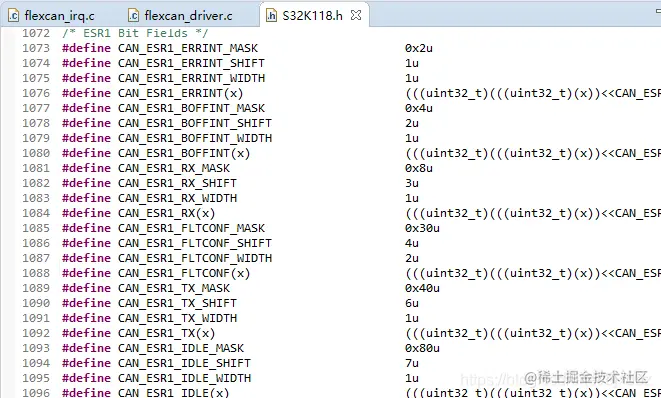
Task: Click on CAN_ESR1_FLTCONF_MASK identifier
Action: [x=191, y=228]
